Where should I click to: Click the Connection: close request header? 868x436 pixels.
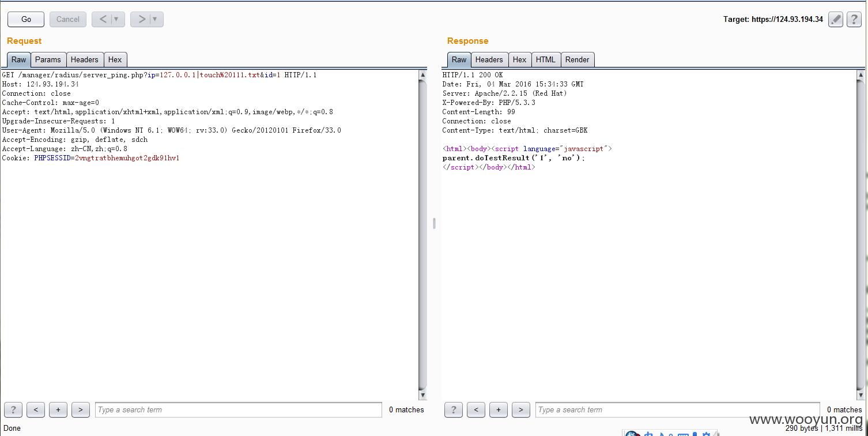tap(36, 93)
